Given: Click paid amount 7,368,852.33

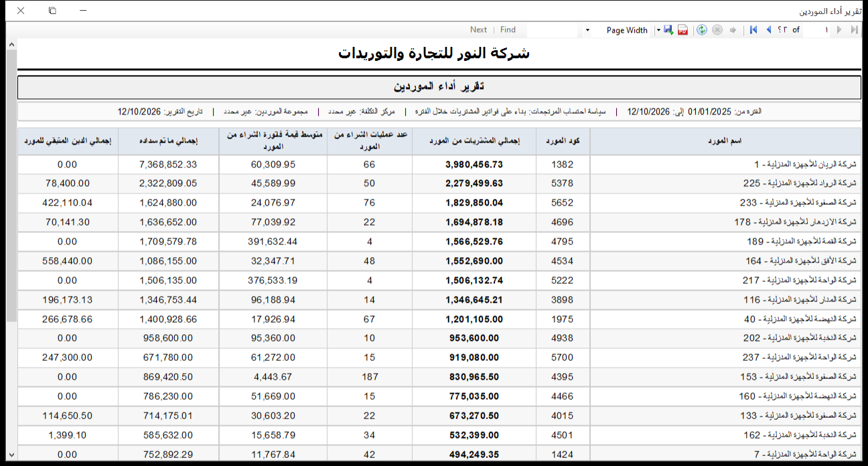Looking at the screenshot, I should tap(168, 164).
